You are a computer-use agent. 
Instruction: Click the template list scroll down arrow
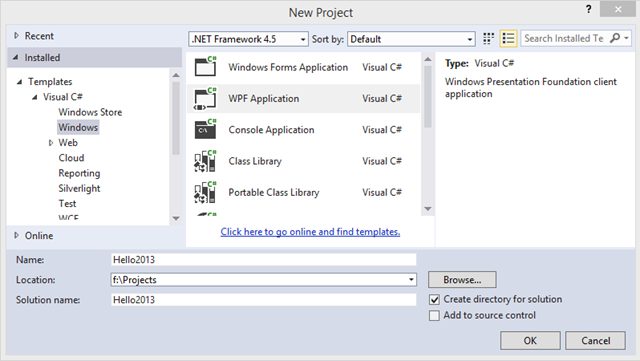(428, 209)
